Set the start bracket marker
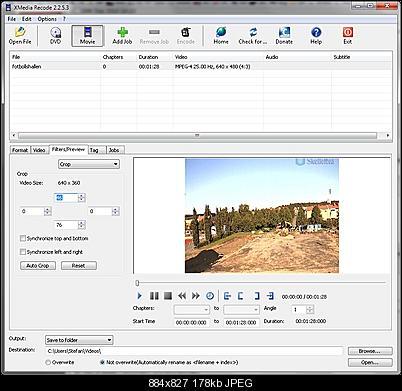Viewport: 402px width, 391px height. pyautogui.click(x=241, y=296)
